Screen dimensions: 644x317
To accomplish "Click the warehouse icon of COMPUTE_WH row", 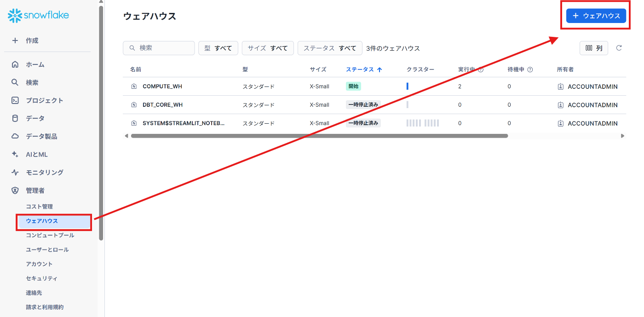I will pyautogui.click(x=134, y=86).
